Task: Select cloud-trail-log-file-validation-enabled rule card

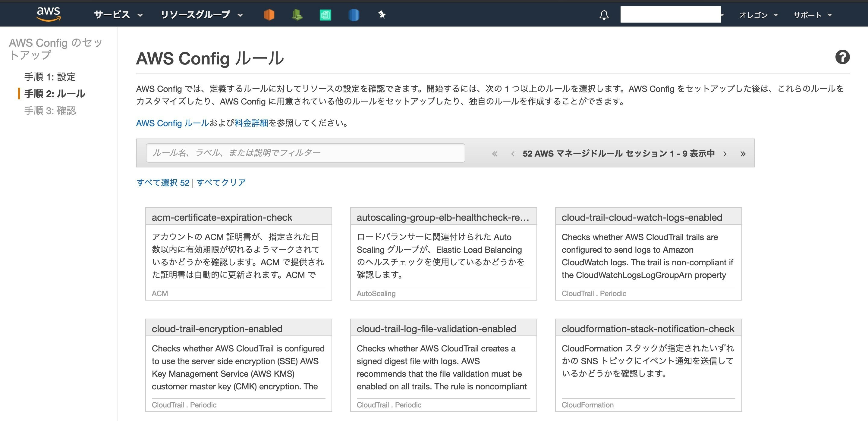Action: pos(443,365)
